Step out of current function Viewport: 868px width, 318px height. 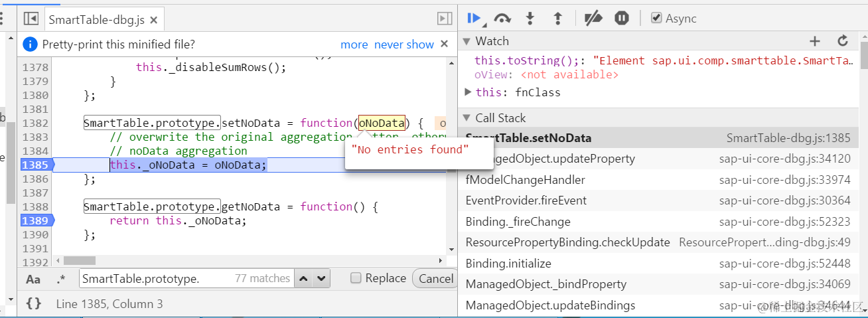click(557, 18)
